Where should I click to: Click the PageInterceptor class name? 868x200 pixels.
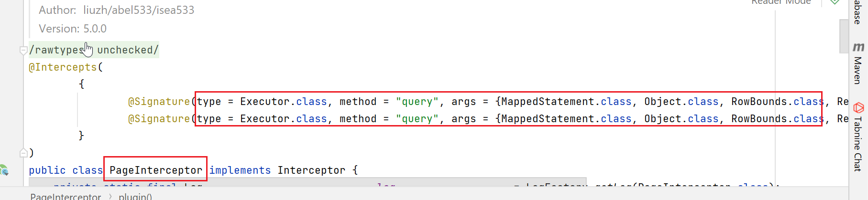pos(156,170)
